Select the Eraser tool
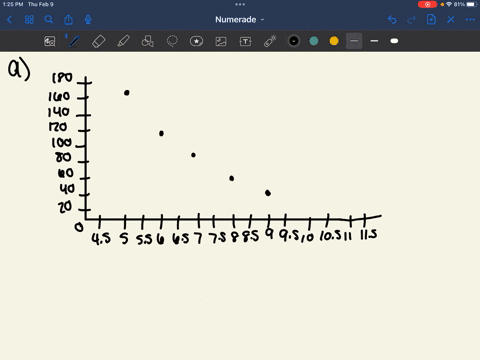Viewport: 480px width, 360px height. point(99,41)
